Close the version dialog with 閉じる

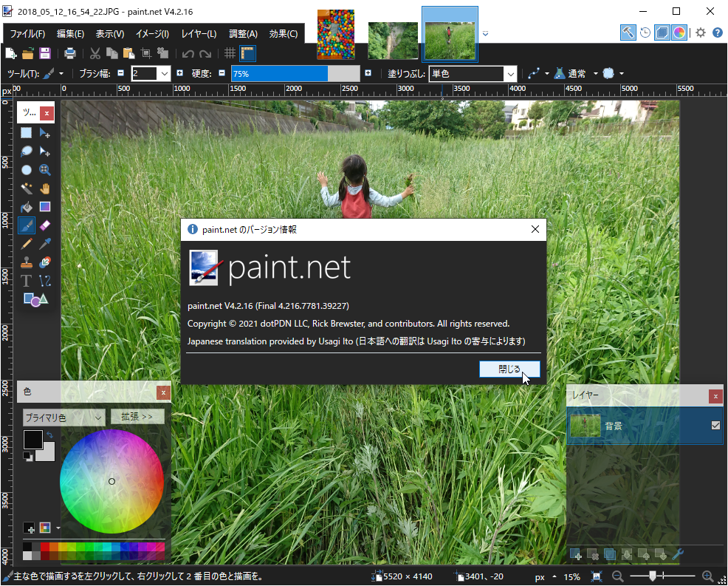tap(509, 369)
